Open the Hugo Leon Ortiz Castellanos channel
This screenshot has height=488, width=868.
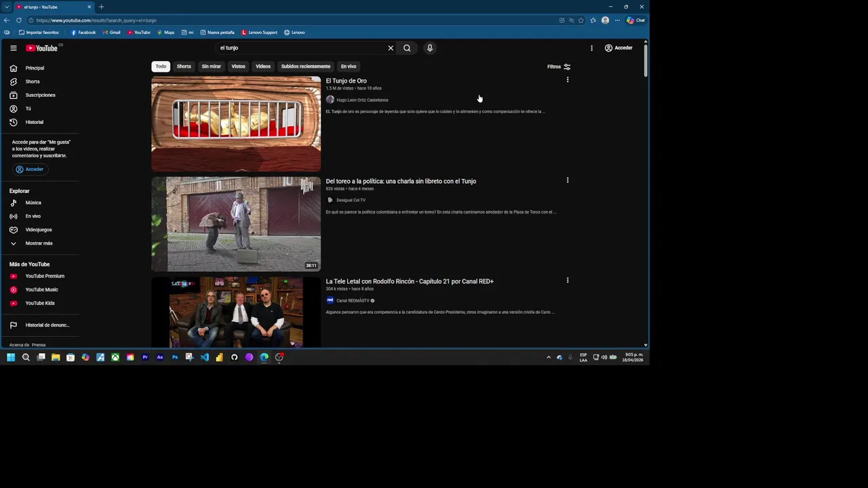pos(362,100)
